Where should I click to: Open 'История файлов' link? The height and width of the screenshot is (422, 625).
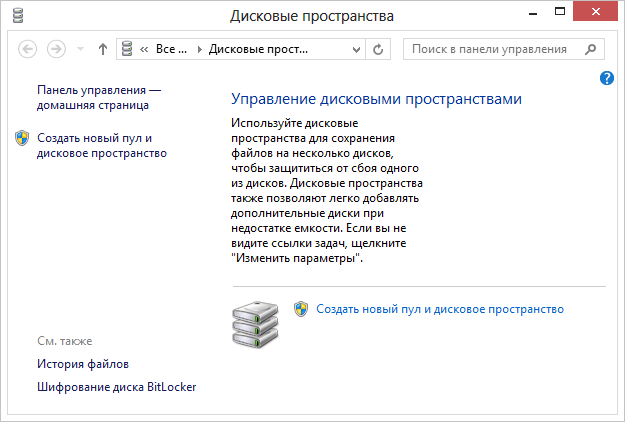click(83, 364)
